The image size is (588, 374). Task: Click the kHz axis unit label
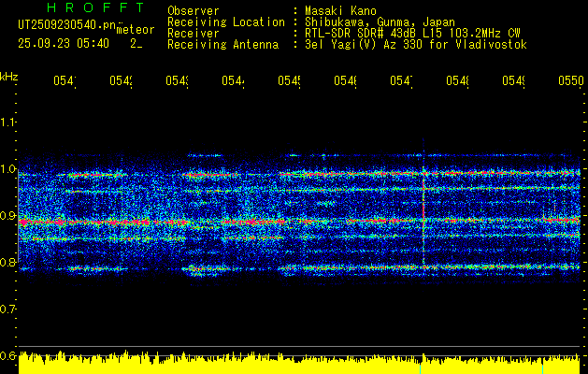click(9, 77)
